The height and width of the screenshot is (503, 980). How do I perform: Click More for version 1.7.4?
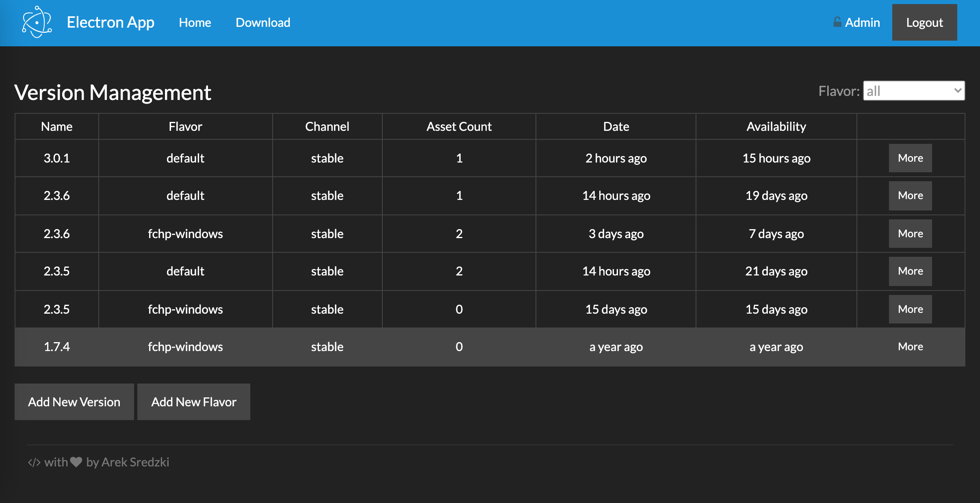pyautogui.click(x=910, y=347)
